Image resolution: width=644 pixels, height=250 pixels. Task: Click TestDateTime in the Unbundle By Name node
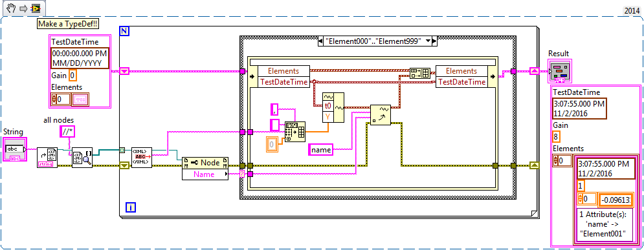[x=283, y=82]
